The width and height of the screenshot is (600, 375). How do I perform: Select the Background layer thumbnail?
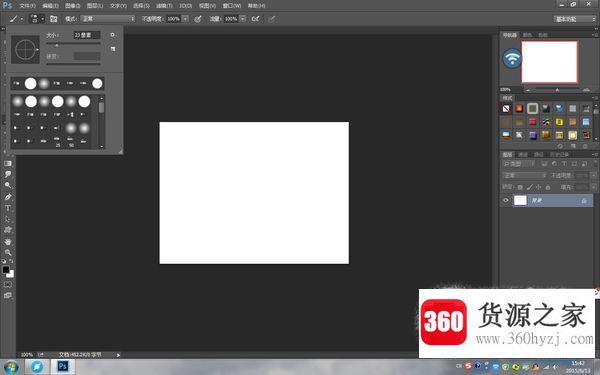tap(520, 200)
